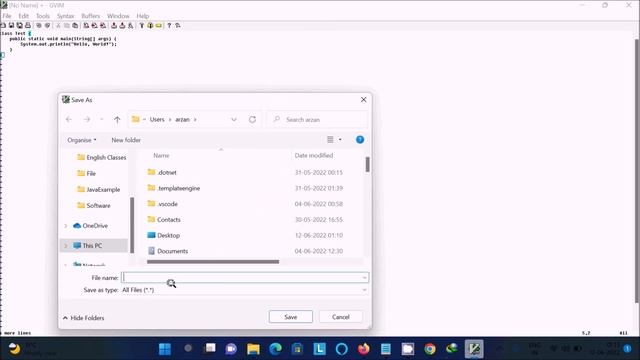Click the file list horizontal scrollbar
640x360 pixels.
pyautogui.click(x=213, y=262)
